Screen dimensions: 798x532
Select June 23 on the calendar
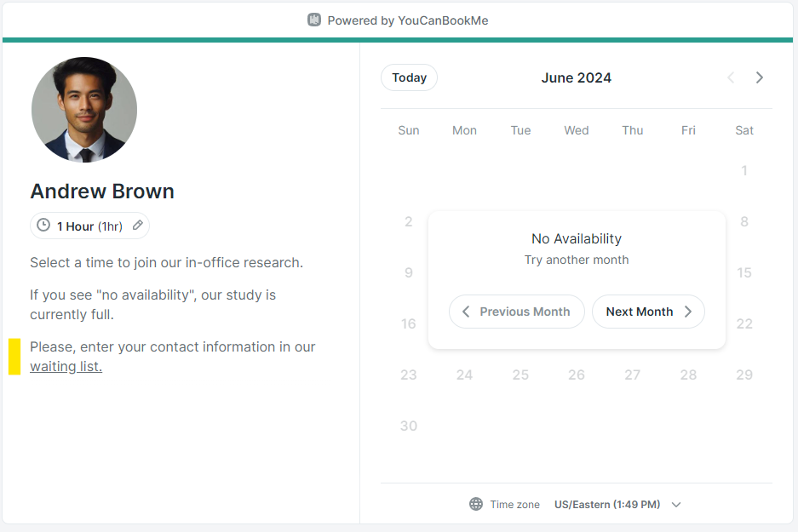pos(409,375)
